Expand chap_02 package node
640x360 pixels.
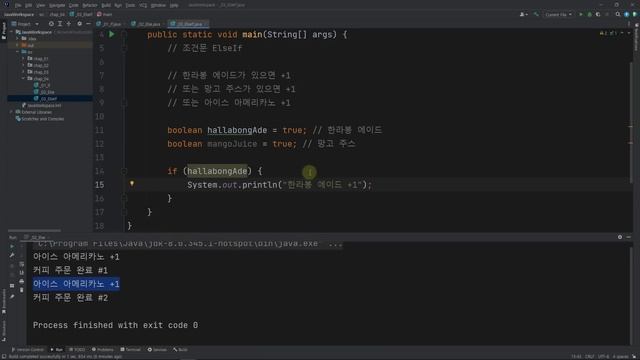pos(24,65)
